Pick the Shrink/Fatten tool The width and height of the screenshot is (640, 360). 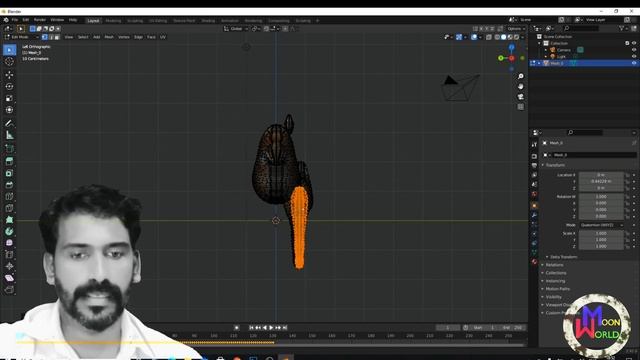pyautogui.click(x=9, y=266)
